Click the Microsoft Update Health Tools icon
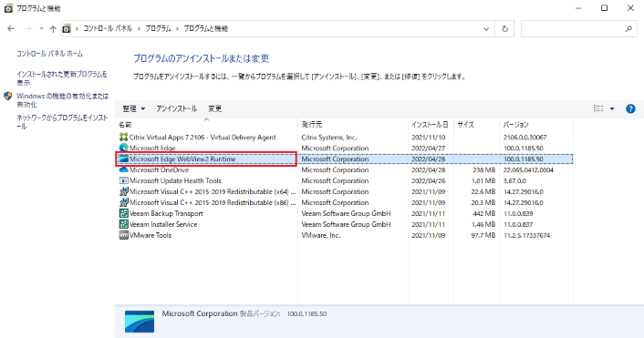Screen dimensions: 644x338 coord(123,180)
